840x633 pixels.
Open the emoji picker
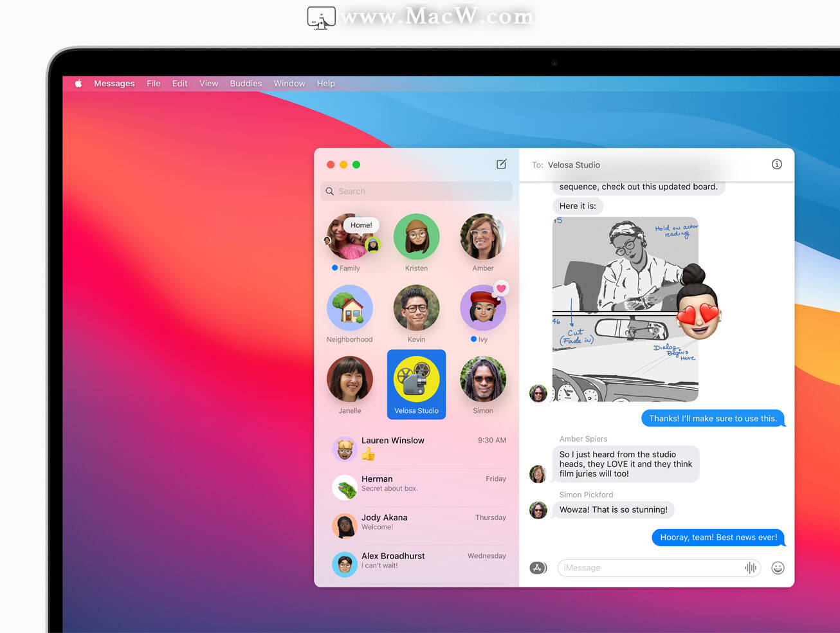tap(778, 567)
